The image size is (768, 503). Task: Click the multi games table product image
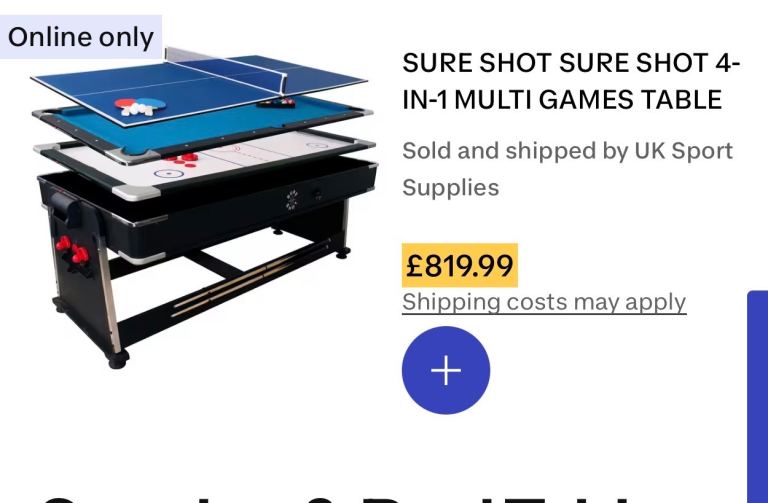[x=203, y=207]
